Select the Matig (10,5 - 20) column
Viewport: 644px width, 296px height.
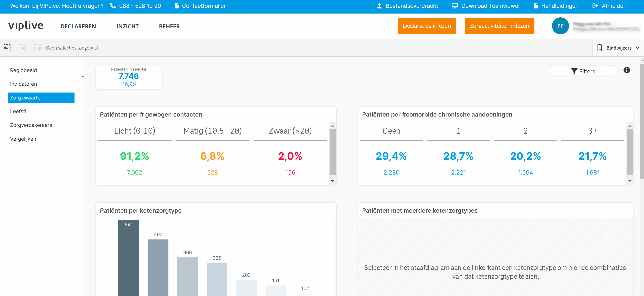tap(213, 131)
